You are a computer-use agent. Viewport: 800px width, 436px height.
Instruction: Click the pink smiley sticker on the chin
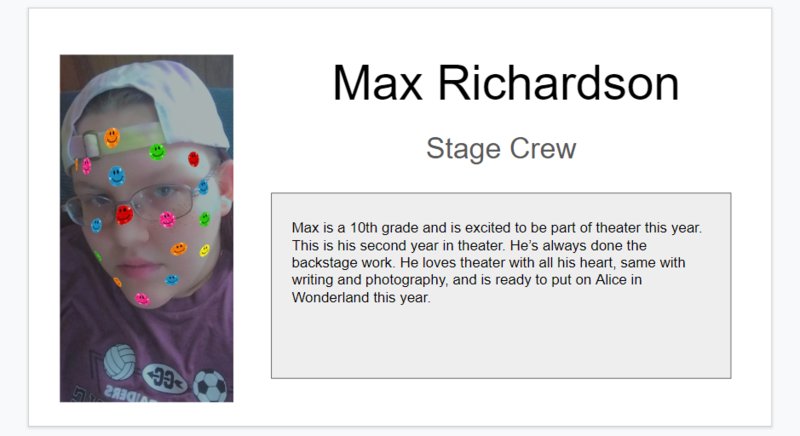coord(142,299)
